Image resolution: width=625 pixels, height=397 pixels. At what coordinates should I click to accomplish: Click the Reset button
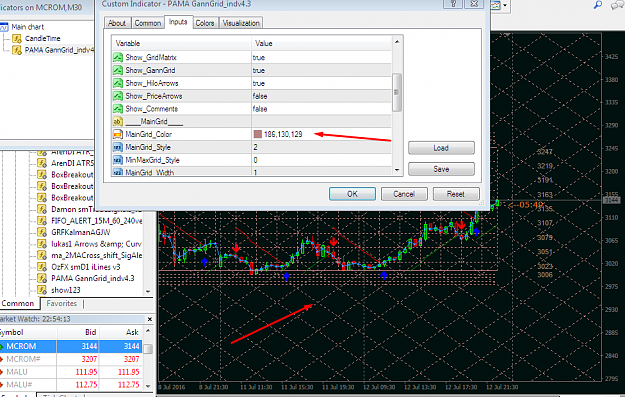click(456, 194)
